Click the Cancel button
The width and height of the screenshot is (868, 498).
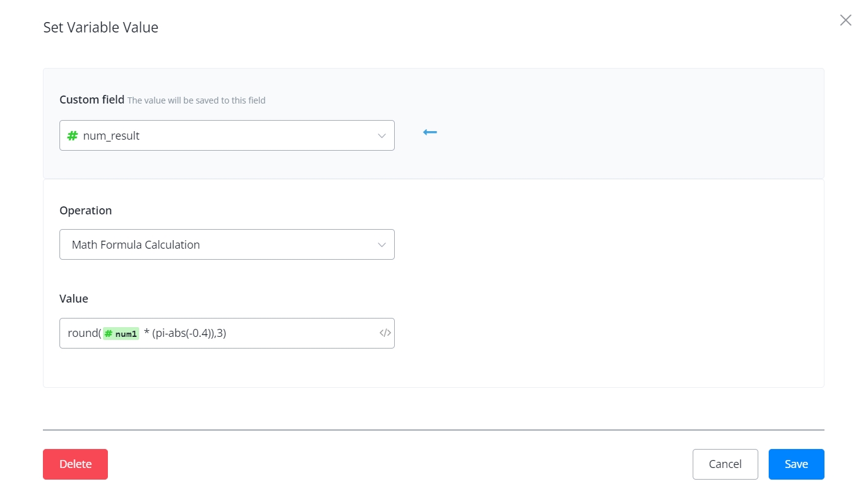(x=725, y=464)
